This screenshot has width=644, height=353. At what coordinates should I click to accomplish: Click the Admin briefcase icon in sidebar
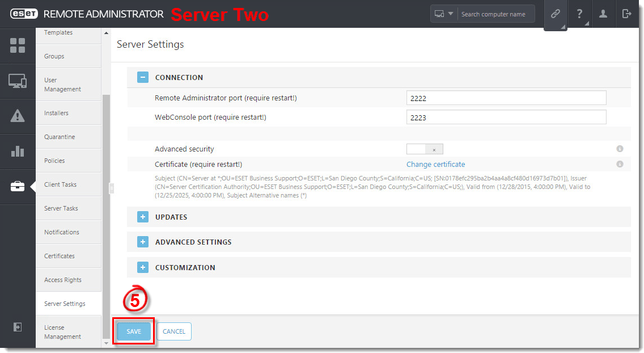tap(18, 186)
